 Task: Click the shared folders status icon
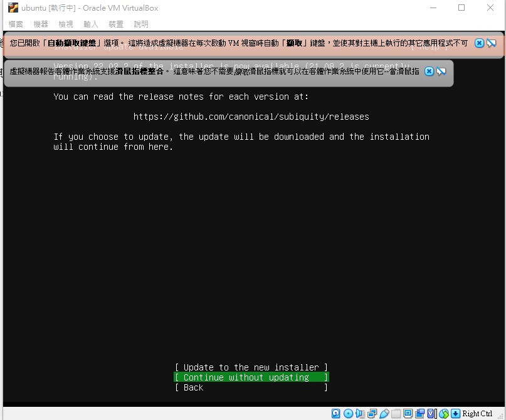point(396,414)
